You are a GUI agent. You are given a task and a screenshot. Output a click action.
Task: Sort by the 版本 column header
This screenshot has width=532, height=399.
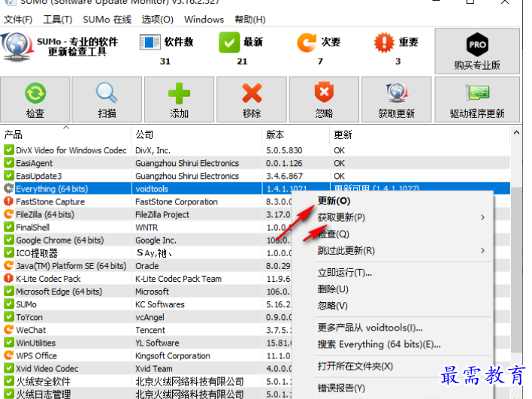[296, 135]
